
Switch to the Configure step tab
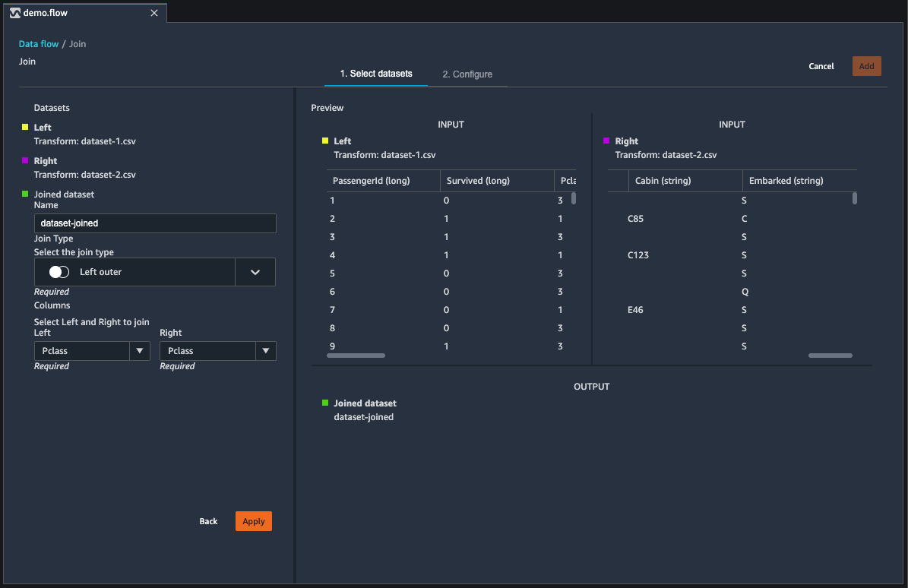[467, 74]
